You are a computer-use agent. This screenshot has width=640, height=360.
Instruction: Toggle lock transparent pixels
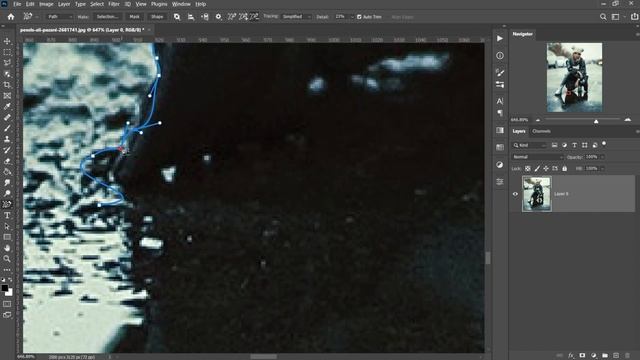click(x=528, y=169)
